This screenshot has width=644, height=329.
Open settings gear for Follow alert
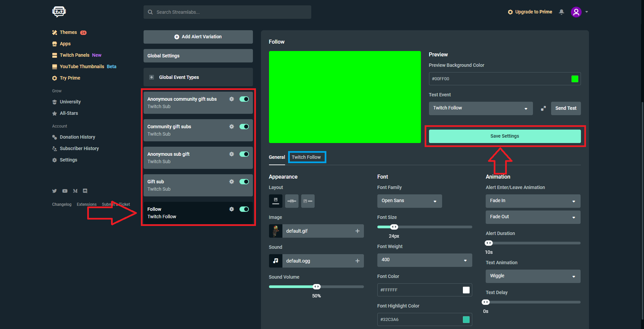231,209
